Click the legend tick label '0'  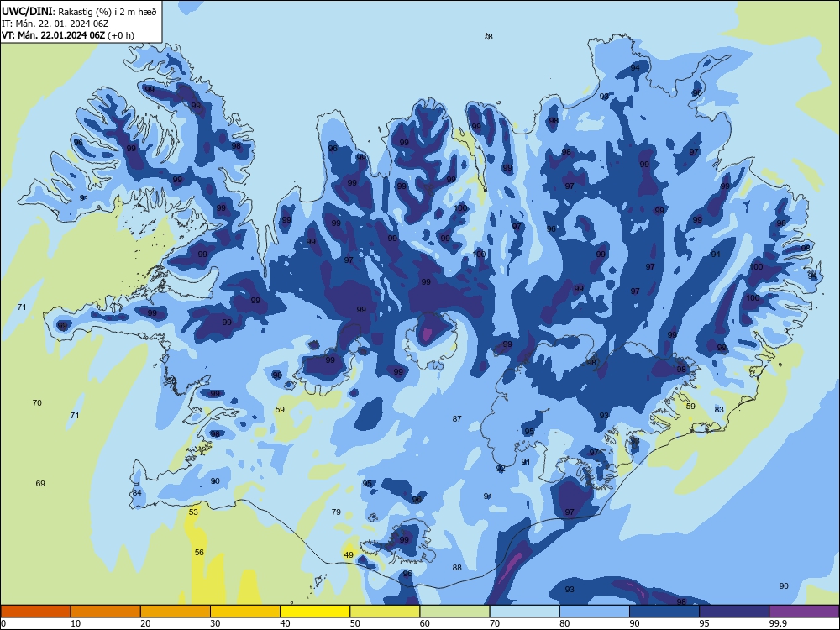click(x=3, y=623)
